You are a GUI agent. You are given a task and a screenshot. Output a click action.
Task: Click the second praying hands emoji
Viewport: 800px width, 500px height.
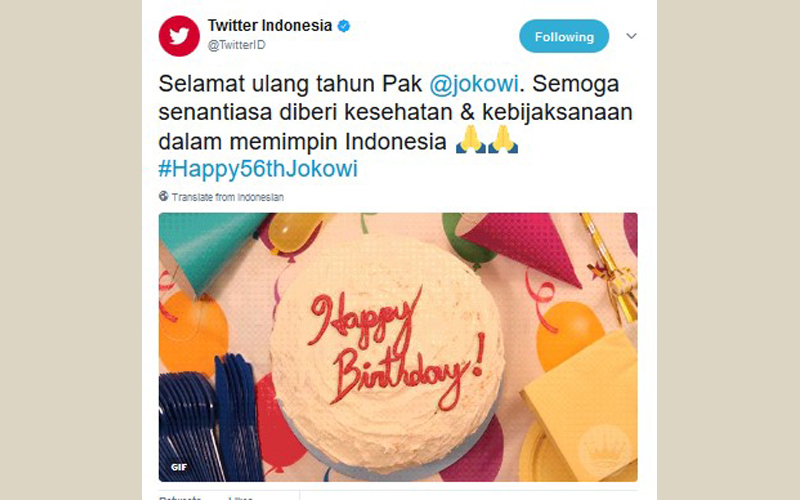503,139
